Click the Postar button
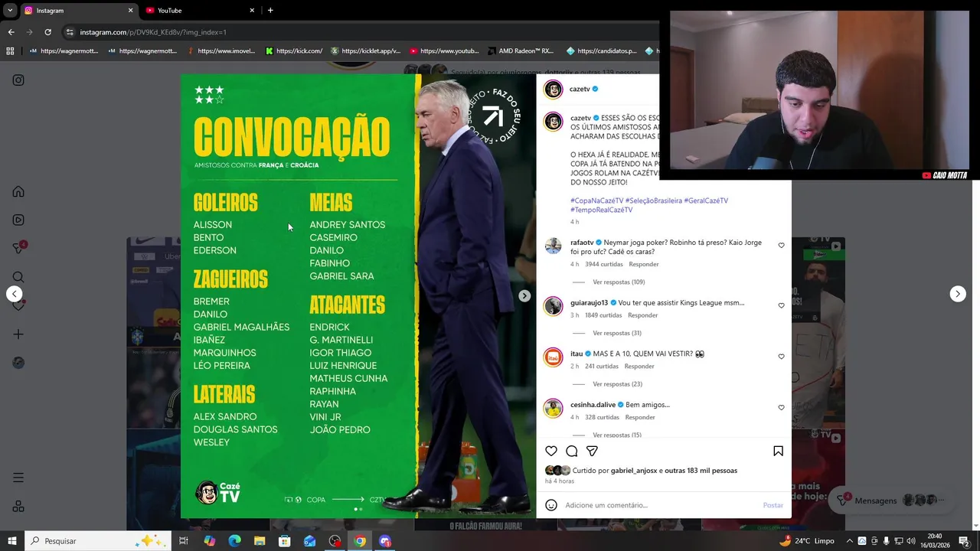The image size is (980, 551). click(773, 505)
